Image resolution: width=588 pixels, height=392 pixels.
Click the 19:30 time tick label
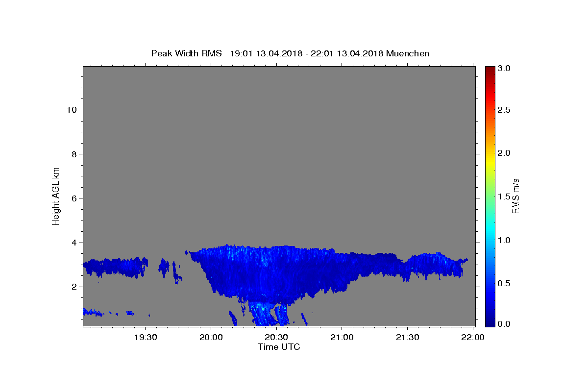pyautogui.click(x=146, y=337)
